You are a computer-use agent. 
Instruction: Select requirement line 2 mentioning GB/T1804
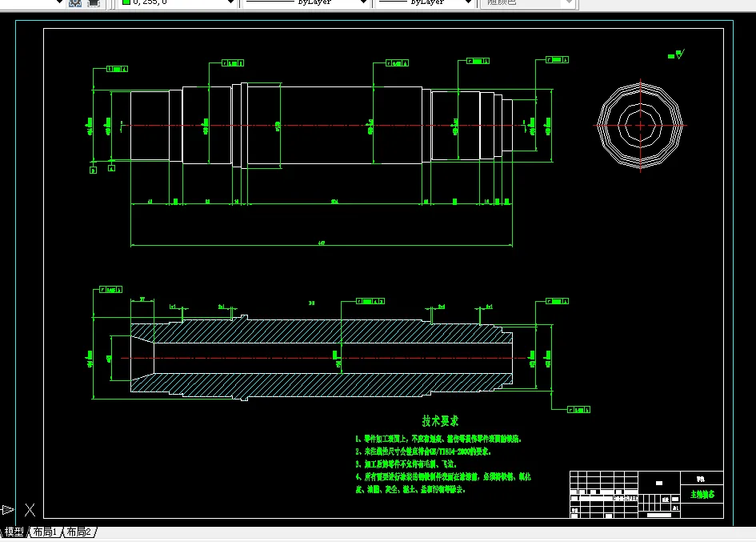pos(423,452)
